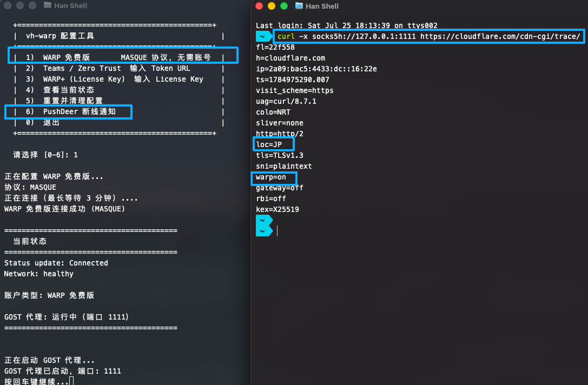Click the 退出 exit option line
The width and height of the screenshot is (588, 385).
pyautogui.click(x=118, y=122)
